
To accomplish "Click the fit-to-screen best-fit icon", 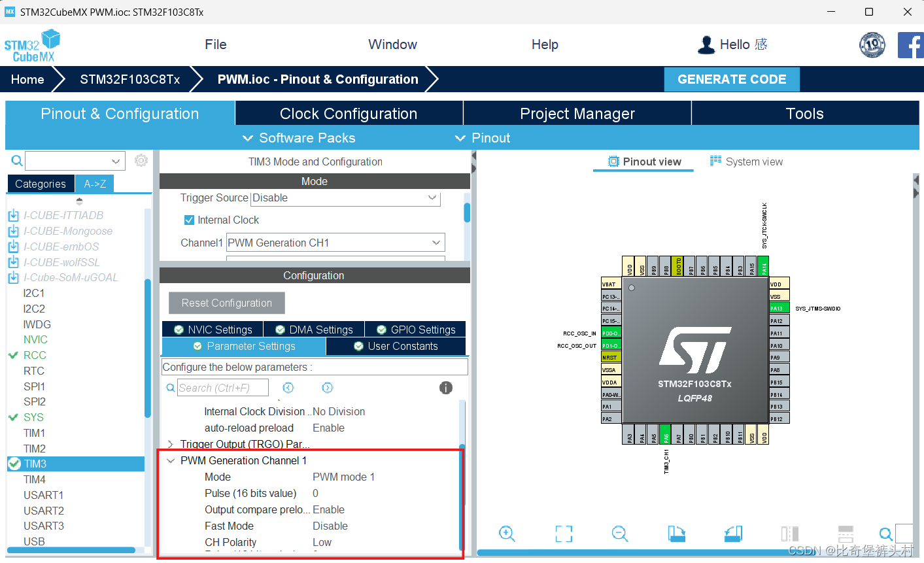I will coord(564,534).
